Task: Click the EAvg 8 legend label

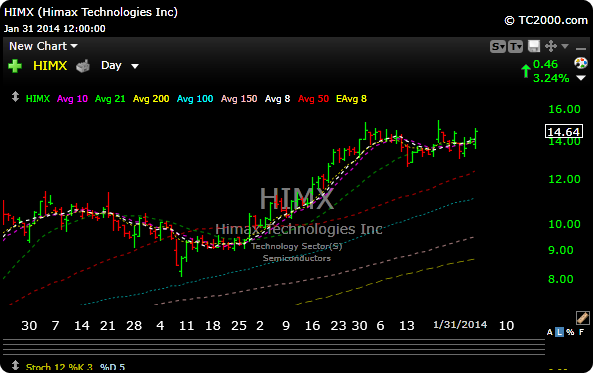Action: click(351, 99)
